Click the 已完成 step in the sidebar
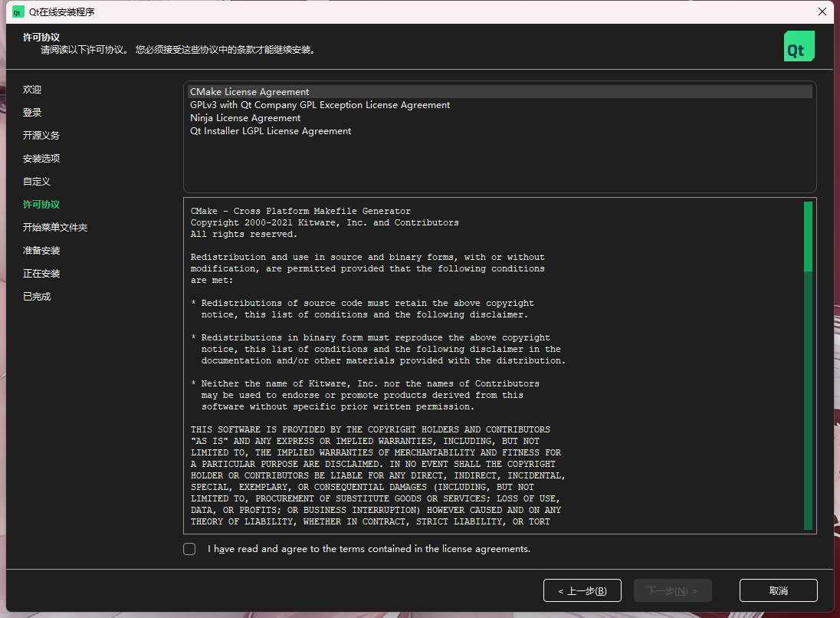The height and width of the screenshot is (618, 840). [37, 297]
